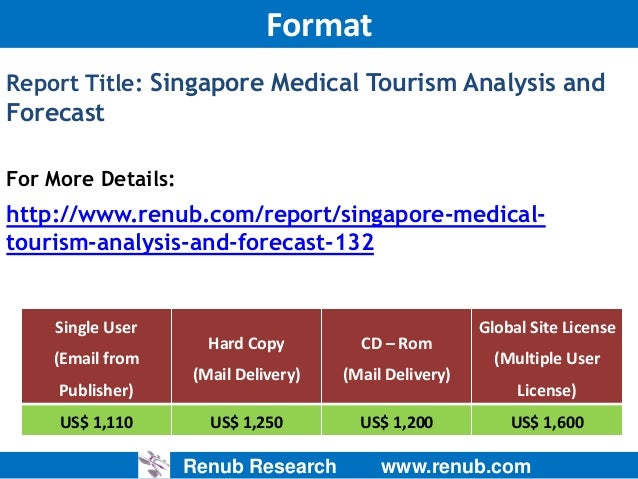Click the Renub Research logo icon

(x=154, y=465)
